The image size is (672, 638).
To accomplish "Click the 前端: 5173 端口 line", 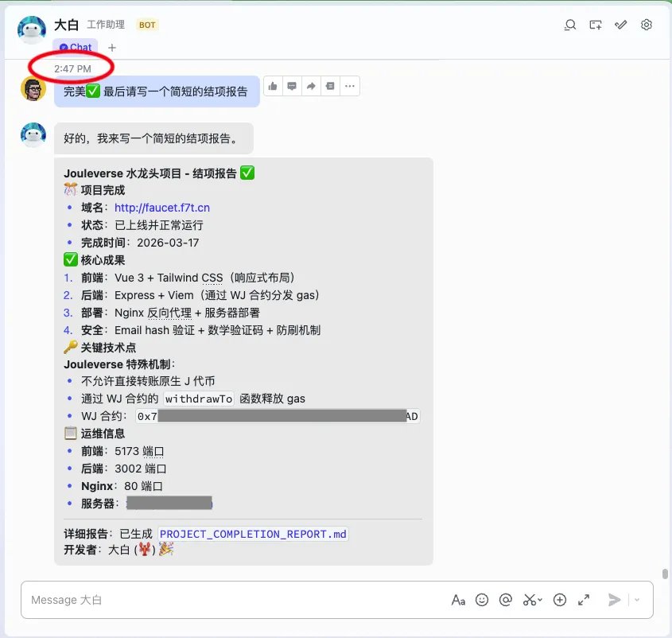I will coord(122,451).
